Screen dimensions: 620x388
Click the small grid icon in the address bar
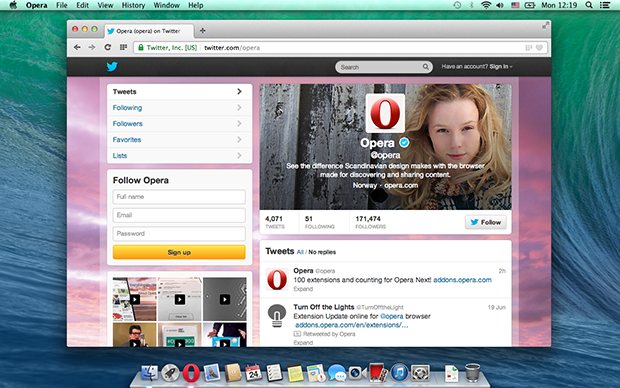coord(528,47)
